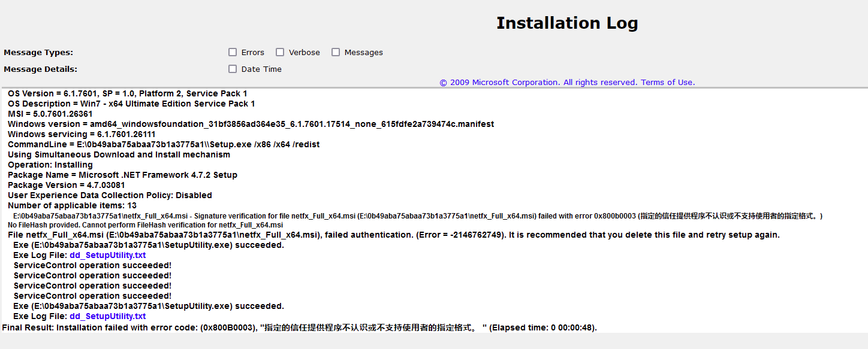Select the failed authentication error line

coord(394,235)
